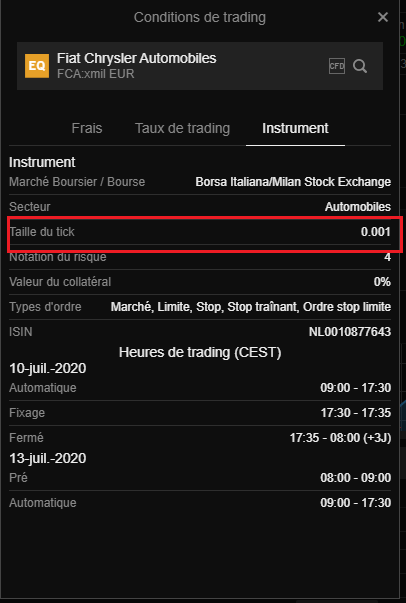Click the CFD icon beside the instrument name
This screenshot has width=406, height=603.
click(x=337, y=66)
